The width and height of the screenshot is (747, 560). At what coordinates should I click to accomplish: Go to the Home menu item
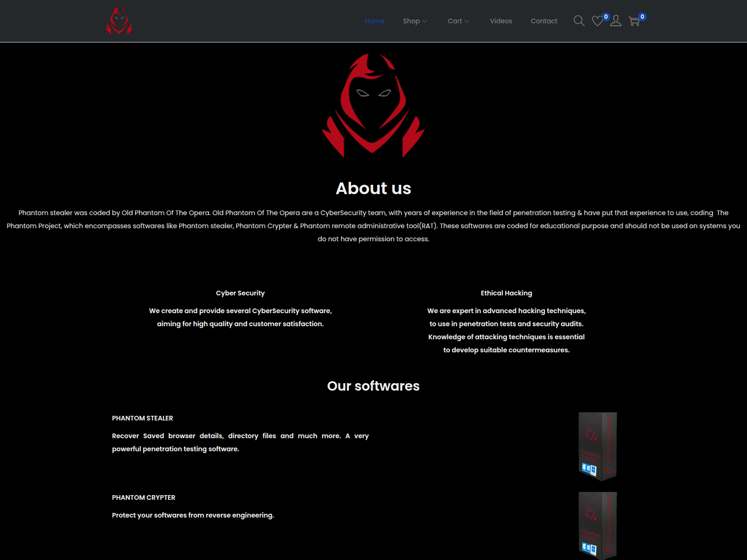coord(374,21)
